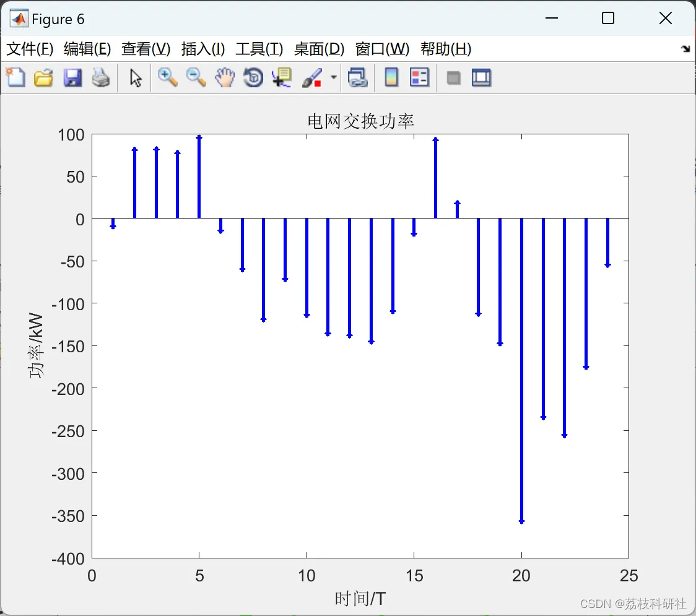Open the 工具(T) menu
Image resolution: width=696 pixels, height=616 pixels.
click(259, 49)
